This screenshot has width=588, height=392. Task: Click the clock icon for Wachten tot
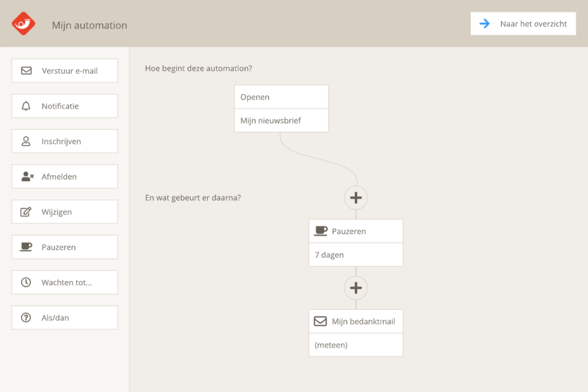26,282
